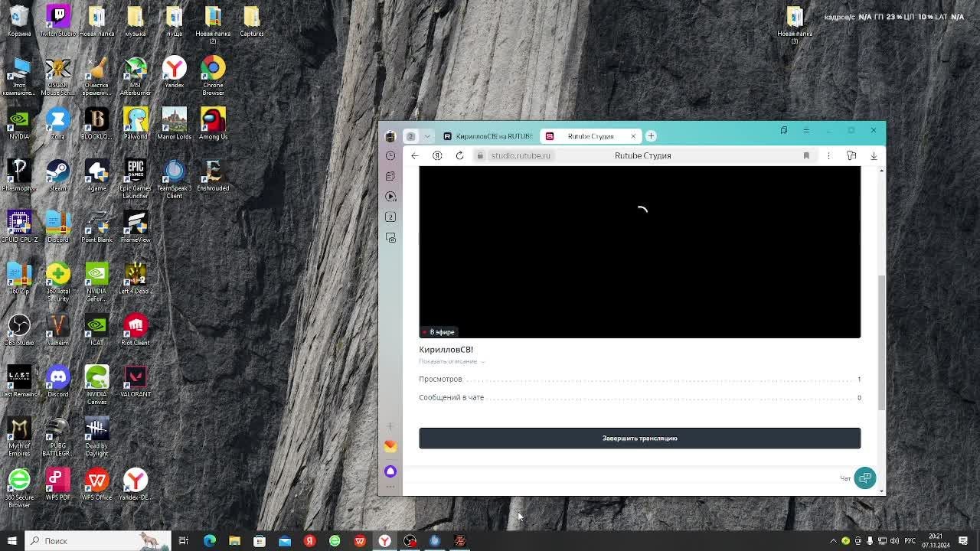This screenshot has height=551, width=980.
Task: Select the OBS Studio desktop icon
Action: 19,330
